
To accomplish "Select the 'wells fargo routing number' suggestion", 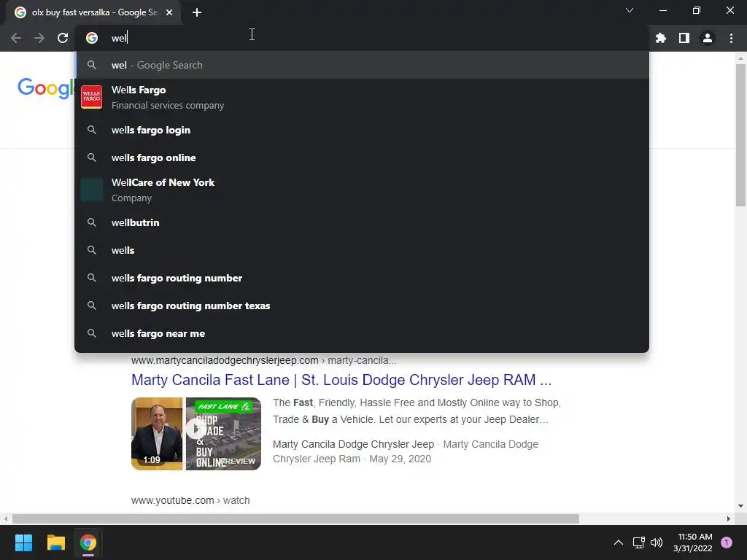I will pos(362,278).
